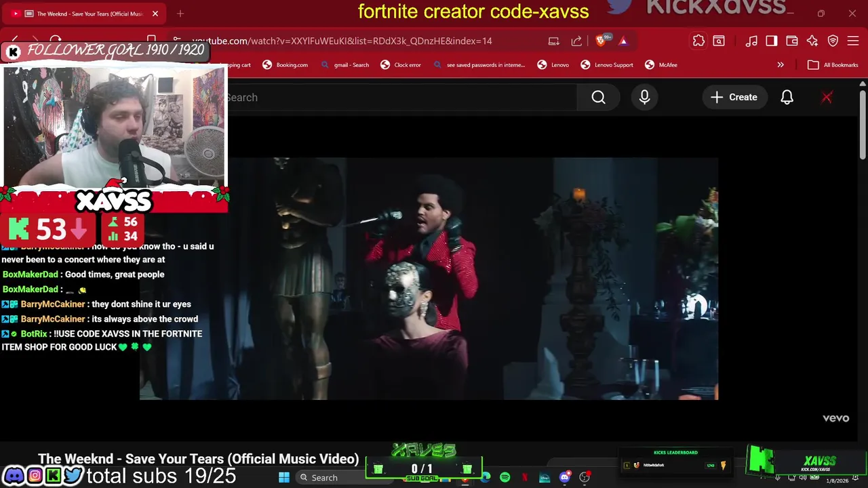
Task: Click the vevo logo under the video
Action: point(835,418)
